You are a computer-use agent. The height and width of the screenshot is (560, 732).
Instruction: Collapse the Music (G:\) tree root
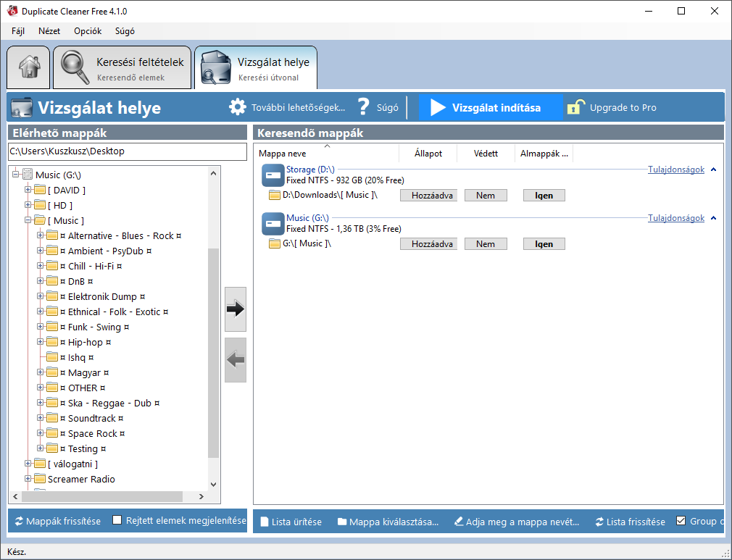[x=15, y=174]
